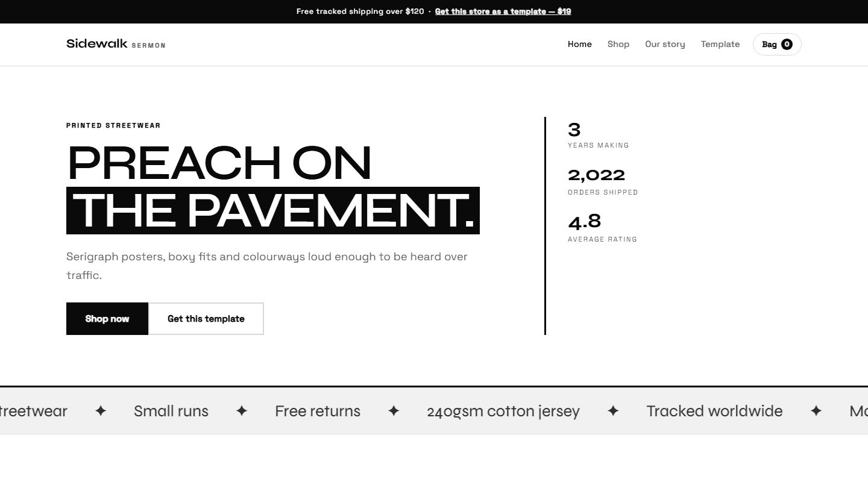The height and width of the screenshot is (488, 868).
Task: Click the 'YEARS MAKING' stat label
Action: 599,145
